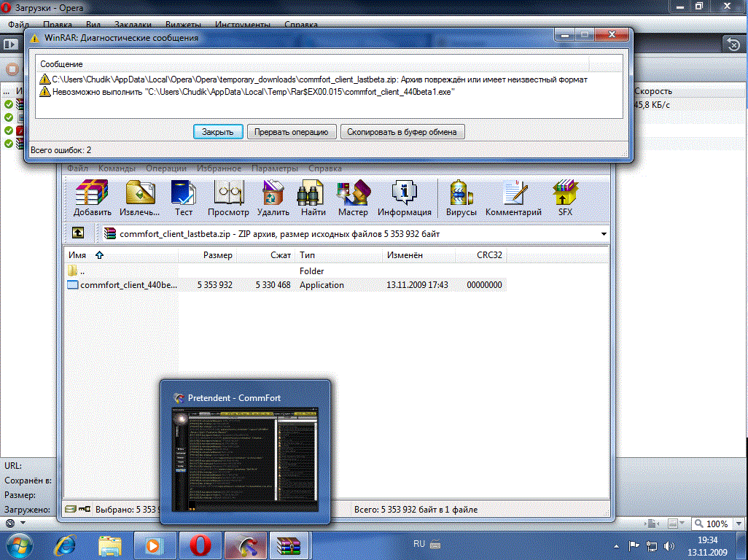Click the Извлечь (Extract) toolbar icon
The height and width of the screenshot is (560, 748).
tap(141, 198)
